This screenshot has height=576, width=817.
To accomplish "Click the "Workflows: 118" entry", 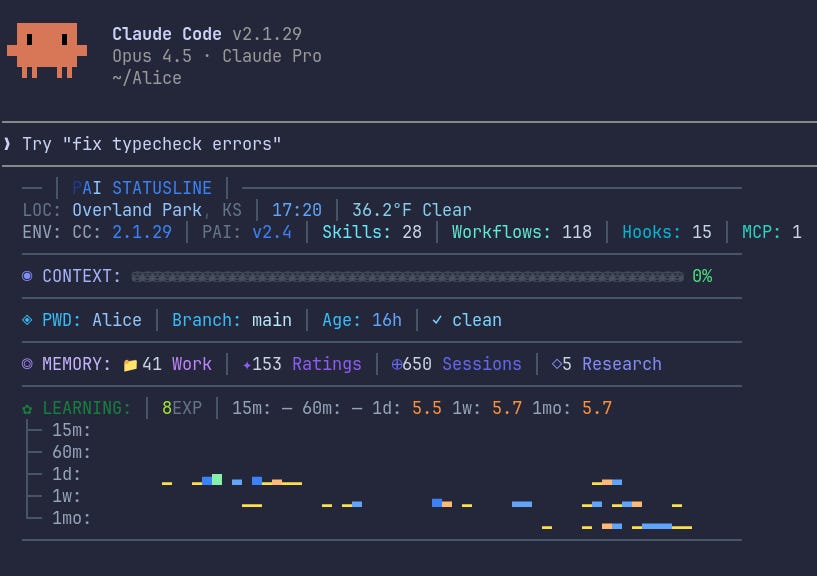I will [522, 232].
